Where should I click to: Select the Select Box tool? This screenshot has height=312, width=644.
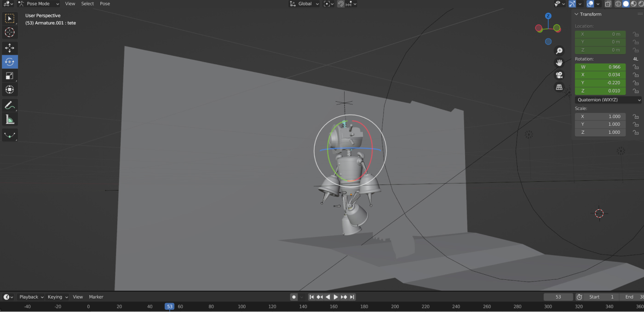pos(10,18)
